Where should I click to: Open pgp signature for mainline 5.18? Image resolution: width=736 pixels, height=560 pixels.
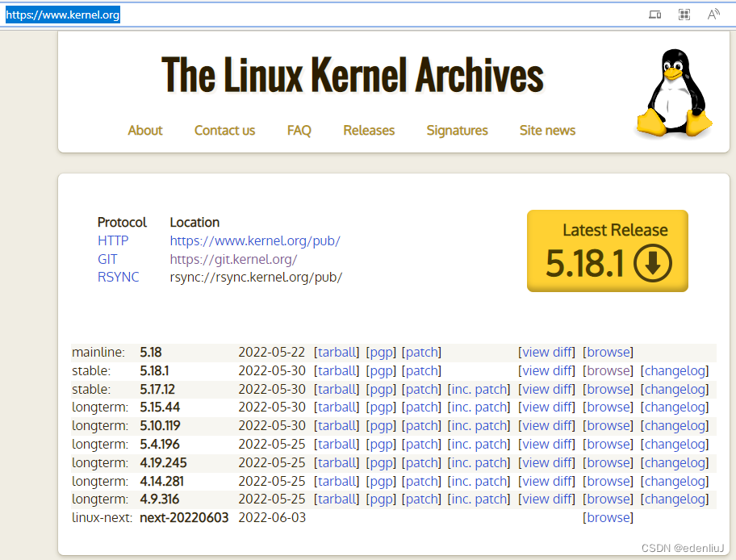coord(381,352)
